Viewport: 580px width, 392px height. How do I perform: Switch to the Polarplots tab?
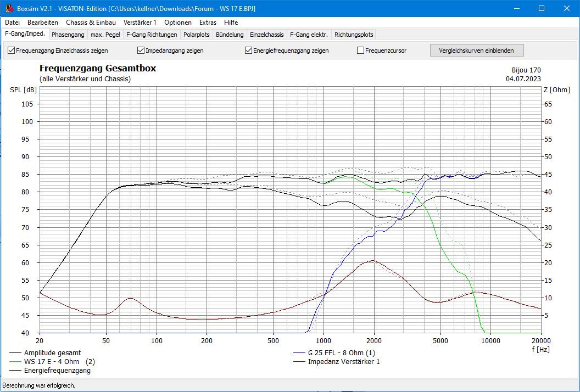[197, 35]
